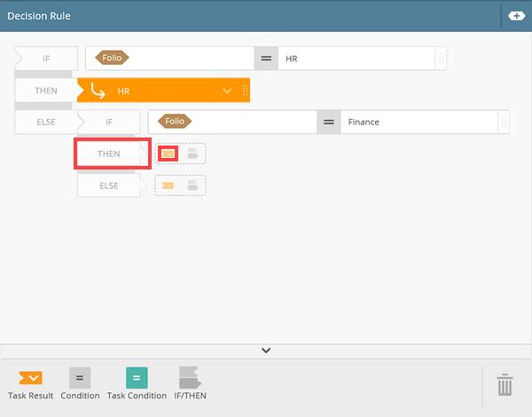Select the teal Task Condition icon

click(137, 378)
